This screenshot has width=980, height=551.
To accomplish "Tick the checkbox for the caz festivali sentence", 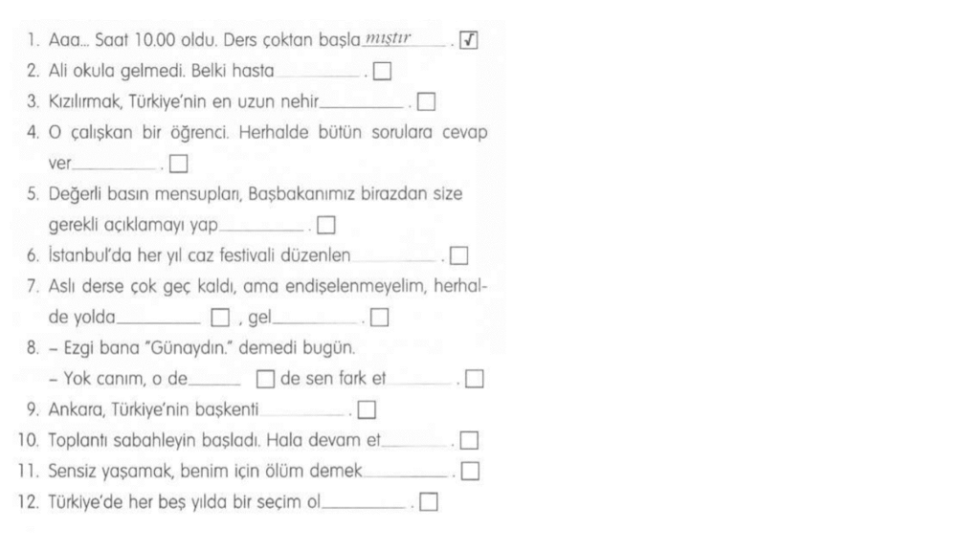I will click(458, 256).
